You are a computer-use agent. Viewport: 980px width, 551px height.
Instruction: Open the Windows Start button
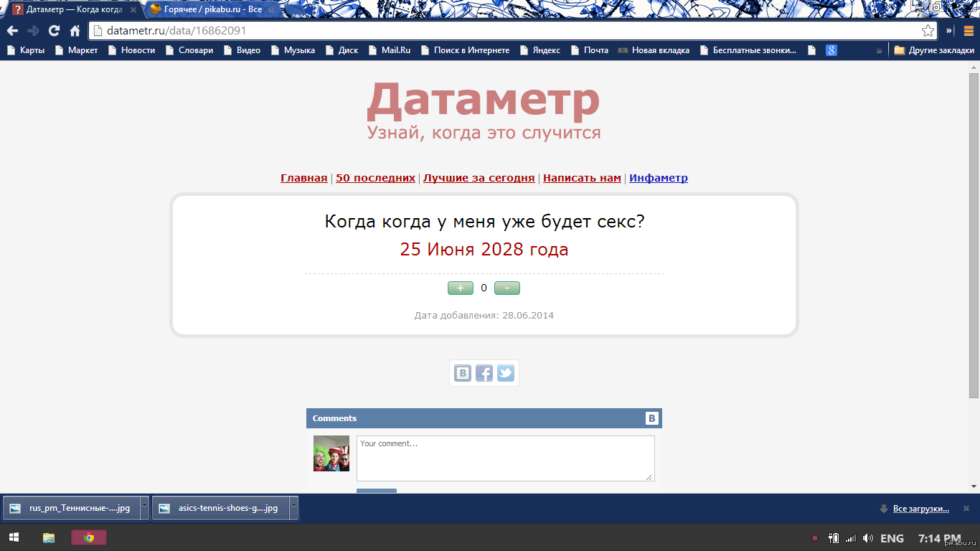(x=14, y=537)
